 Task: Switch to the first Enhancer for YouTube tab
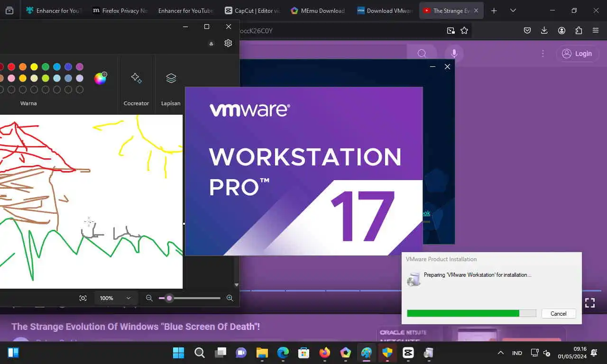click(x=54, y=10)
